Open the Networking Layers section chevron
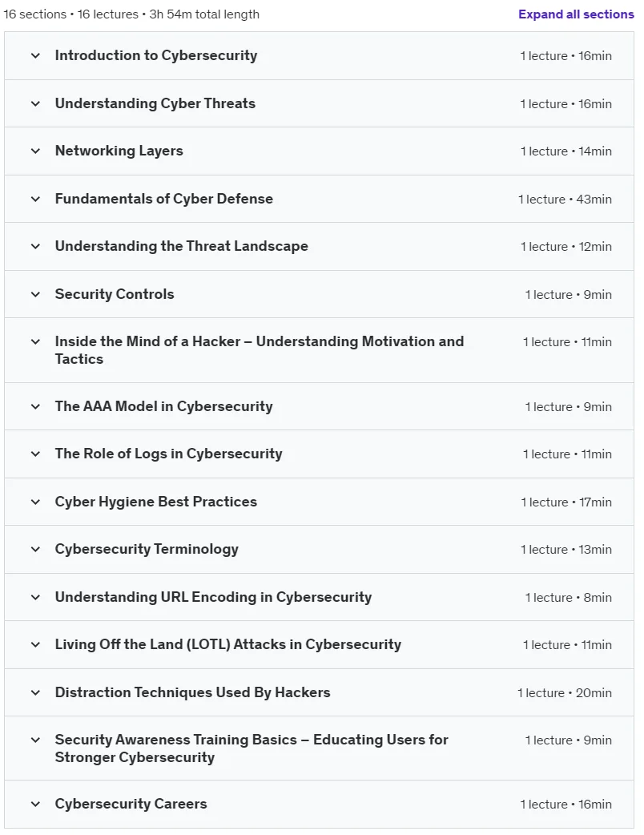This screenshot has height=835, width=644. pos(36,151)
